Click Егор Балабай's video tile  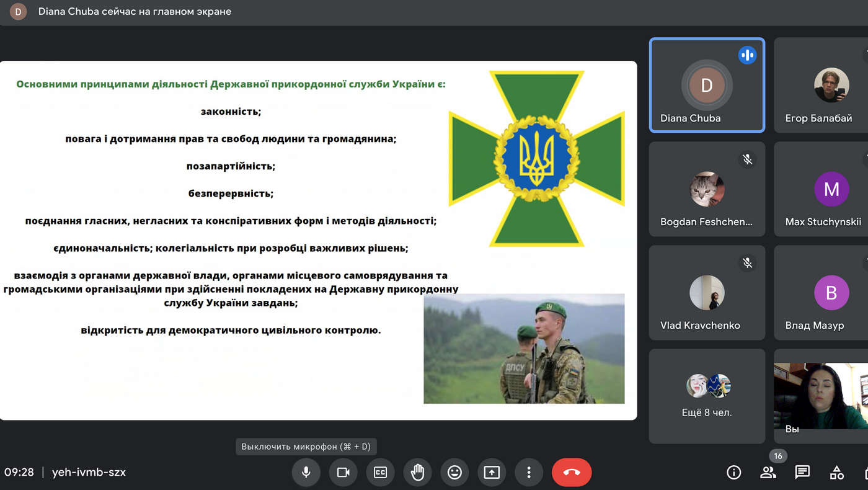click(821, 86)
